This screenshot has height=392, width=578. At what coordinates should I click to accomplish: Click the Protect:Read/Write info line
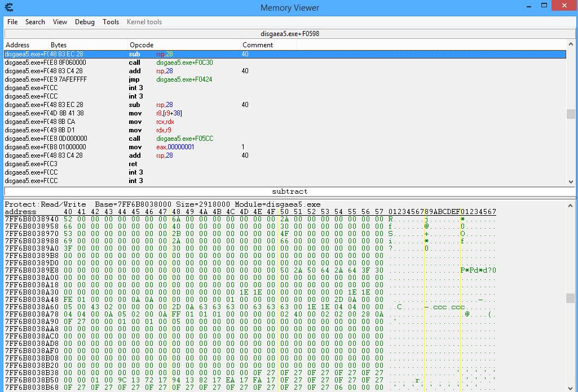(x=162, y=204)
